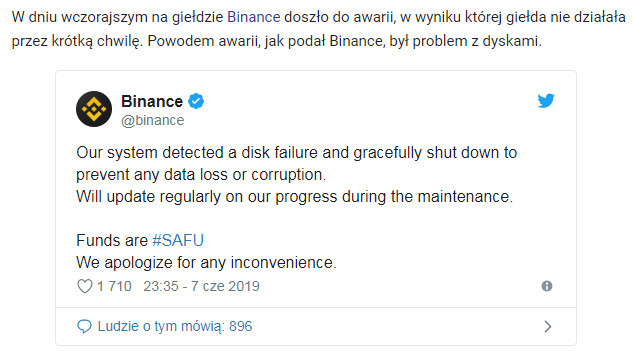Click the @binance handle
Screen dimensions: 634x361
[x=153, y=120]
